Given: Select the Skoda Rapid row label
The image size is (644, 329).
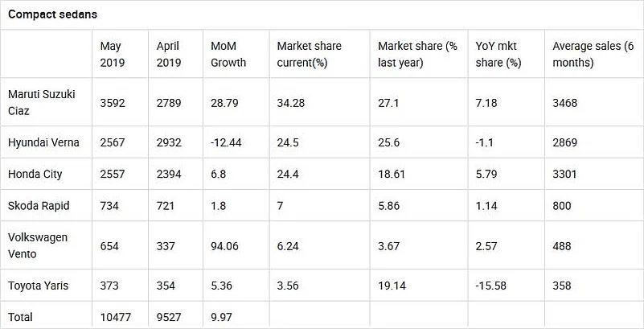Looking at the screenshot, I should (39, 205).
